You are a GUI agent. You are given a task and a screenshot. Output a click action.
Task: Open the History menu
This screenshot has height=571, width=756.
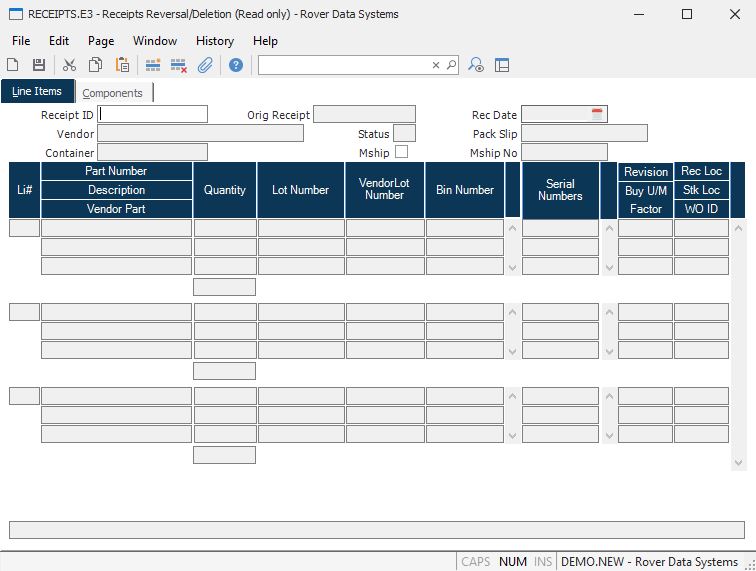point(214,41)
